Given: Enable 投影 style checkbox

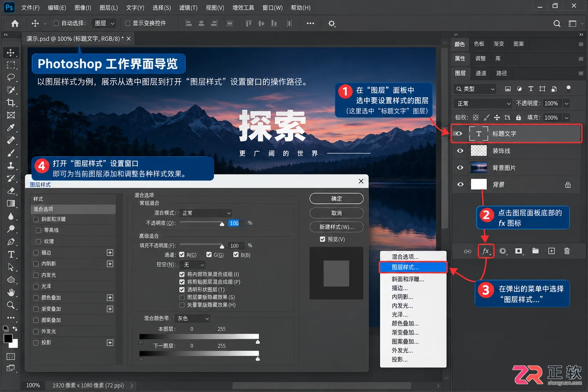Looking at the screenshot, I should click(x=36, y=343).
